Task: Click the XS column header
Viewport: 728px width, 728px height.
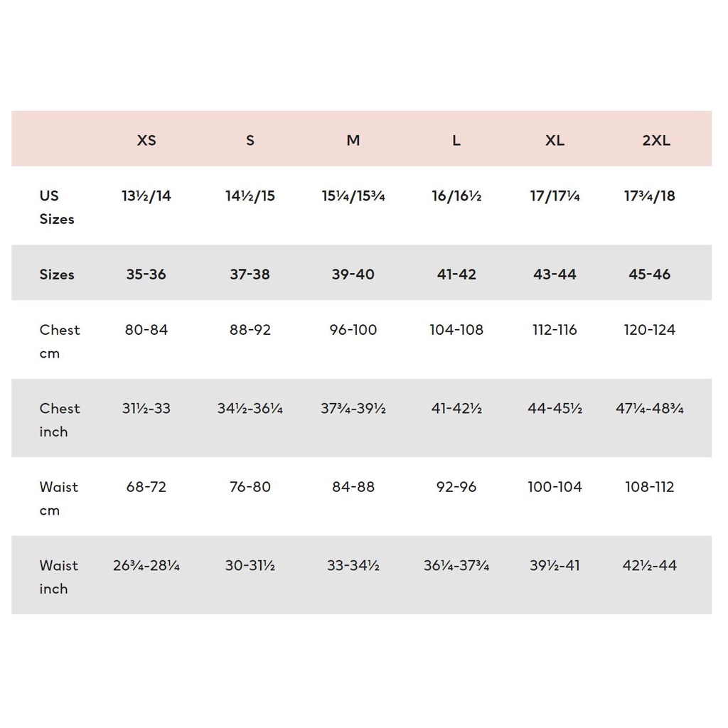Action: 146,140
